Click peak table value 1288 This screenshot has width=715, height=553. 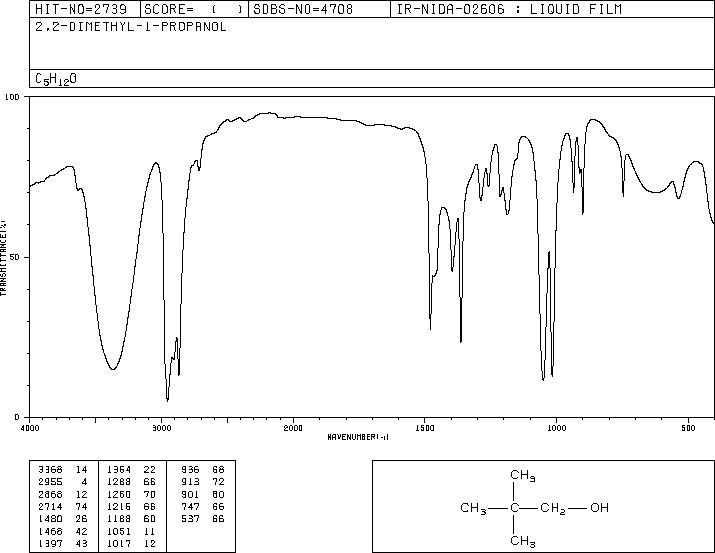[119, 482]
